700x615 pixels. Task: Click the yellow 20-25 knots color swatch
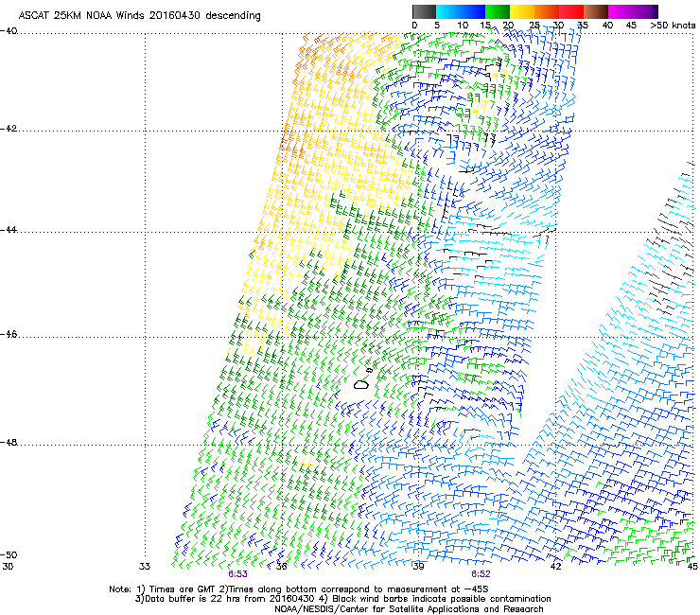point(522,11)
